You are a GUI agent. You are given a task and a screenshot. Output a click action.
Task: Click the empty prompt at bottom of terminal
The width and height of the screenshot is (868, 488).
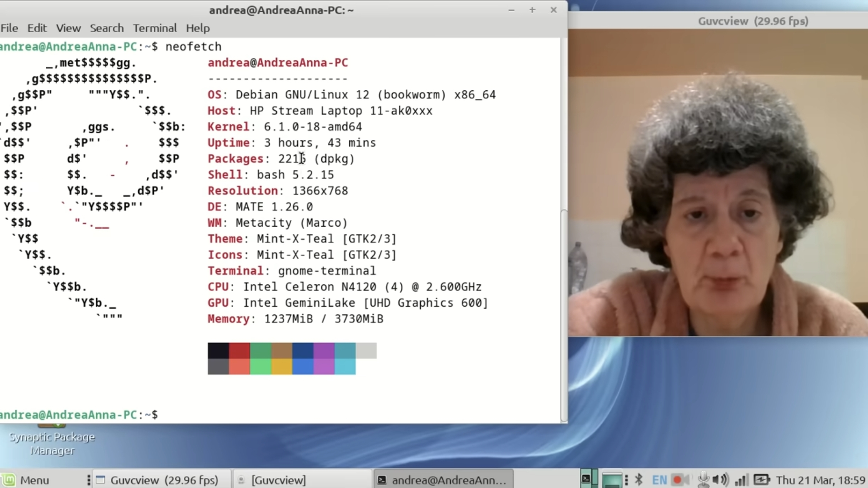(x=79, y=415)
